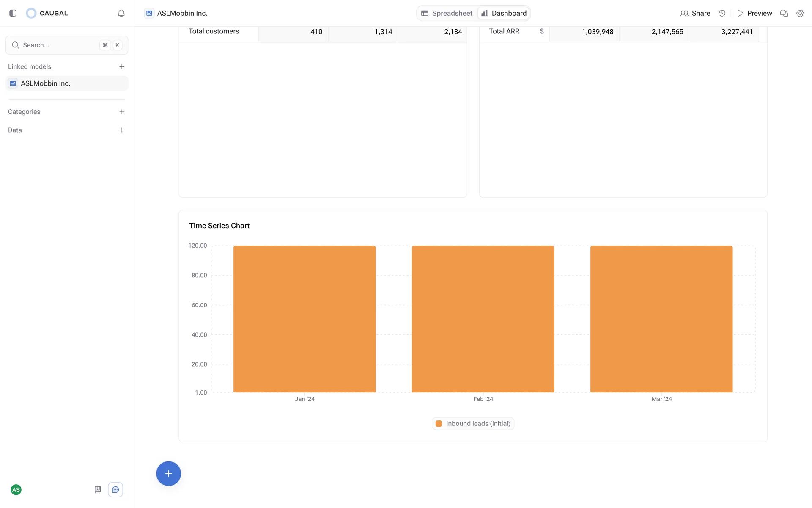Open AS user avatar menu
Image resolution: width=812 pixels, height=508 pixels.
point(16,490)
